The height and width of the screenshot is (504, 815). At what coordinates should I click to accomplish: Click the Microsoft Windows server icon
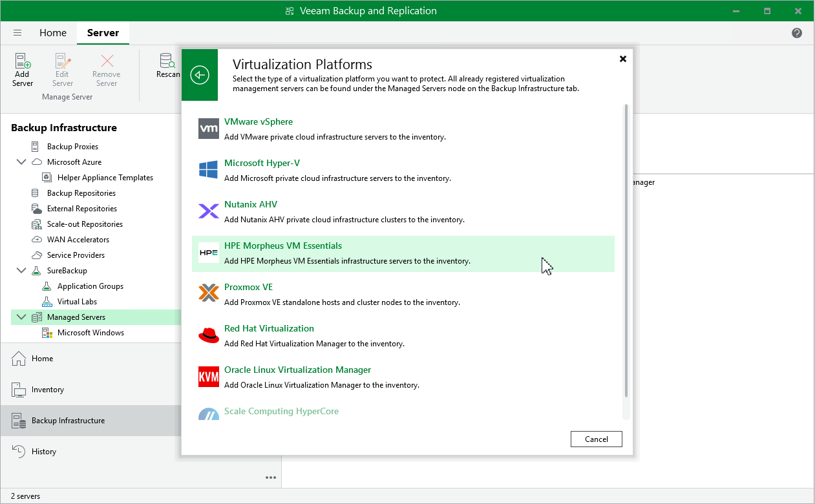pyautogui.click(x=47, y=333)
